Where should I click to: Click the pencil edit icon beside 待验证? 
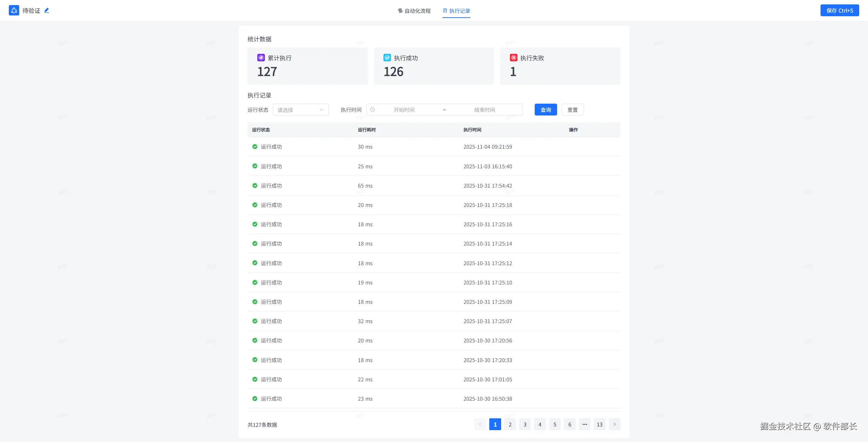47,10
